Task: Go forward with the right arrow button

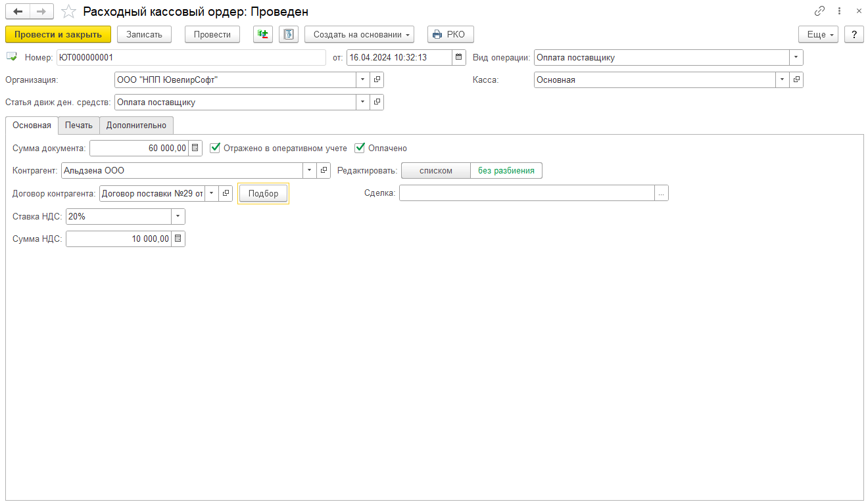Action: point(41,12)
